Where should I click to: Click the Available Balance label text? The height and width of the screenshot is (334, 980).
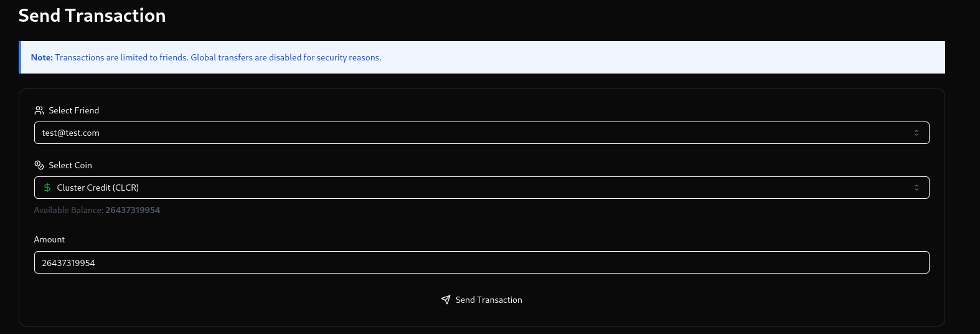tap(68, 210)
